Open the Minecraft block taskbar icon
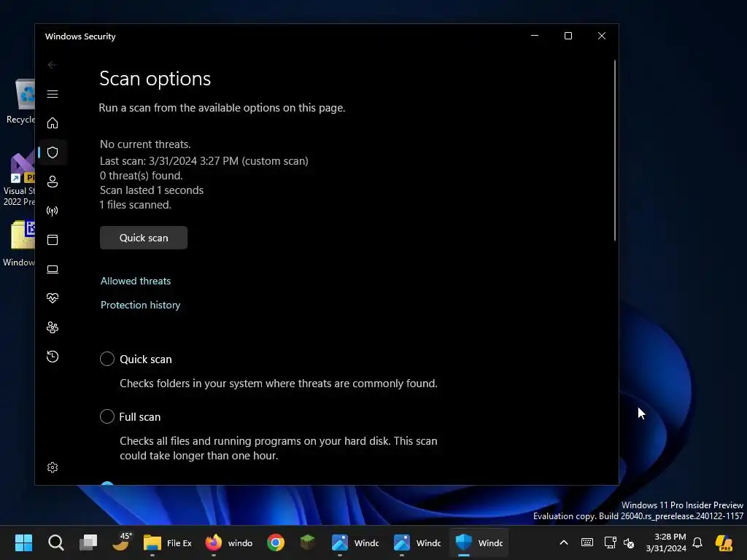The width and height of the screenshot is (747, 560). click(x=307, y=542)
